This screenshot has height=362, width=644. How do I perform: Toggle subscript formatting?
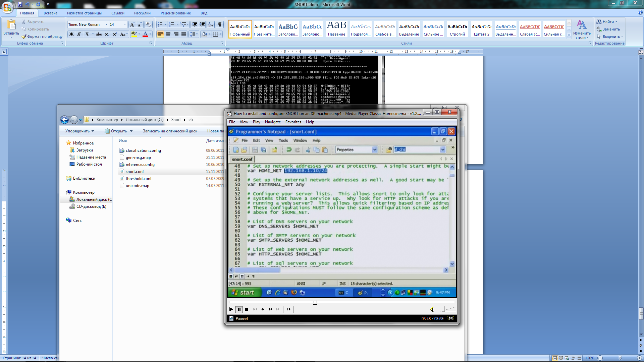point(107,34)
